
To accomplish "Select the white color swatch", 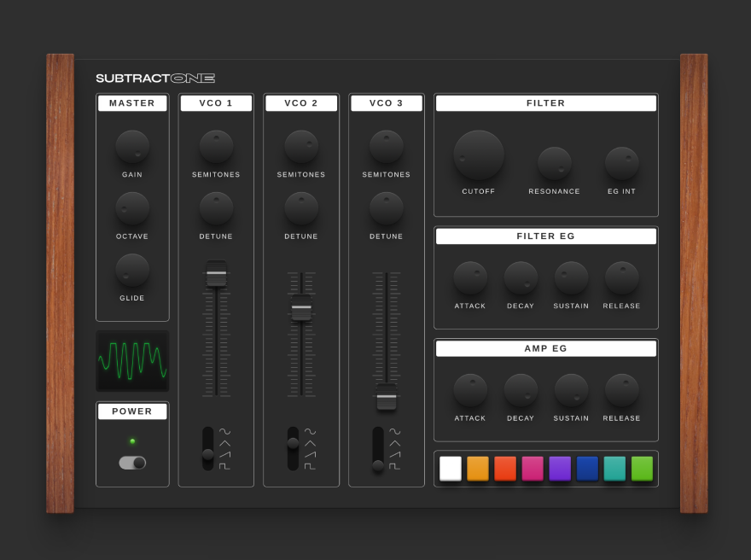I will click(x=451, y=469).
